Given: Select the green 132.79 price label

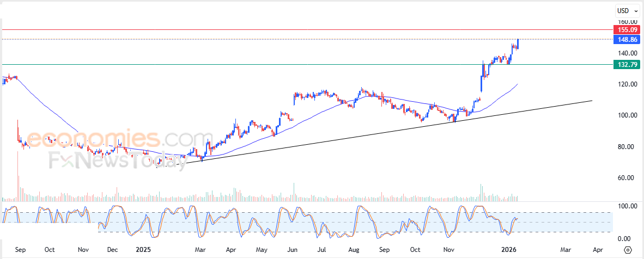Looking at the screenshot, I should [626, 64].
